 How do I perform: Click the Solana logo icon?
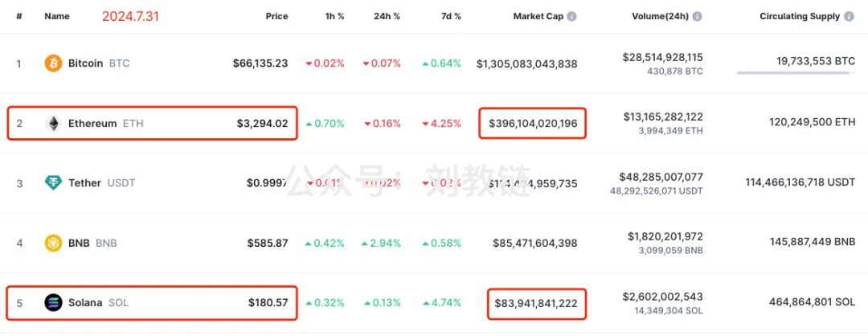click(x=53, y=303)
